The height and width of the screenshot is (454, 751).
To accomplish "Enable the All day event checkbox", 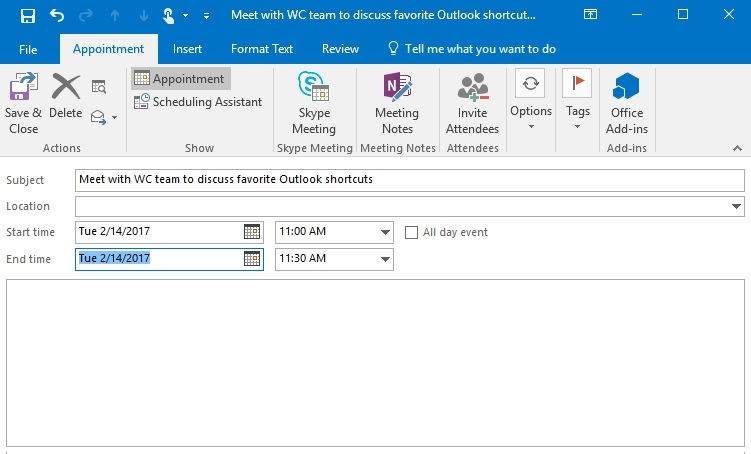I will point(411,233).
